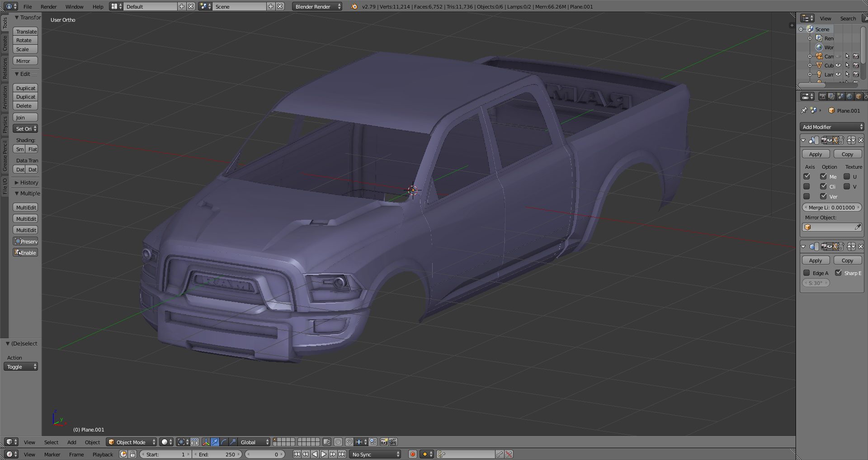
Task: Jump to the first frame in timeline
Action: tap(297, 454)
